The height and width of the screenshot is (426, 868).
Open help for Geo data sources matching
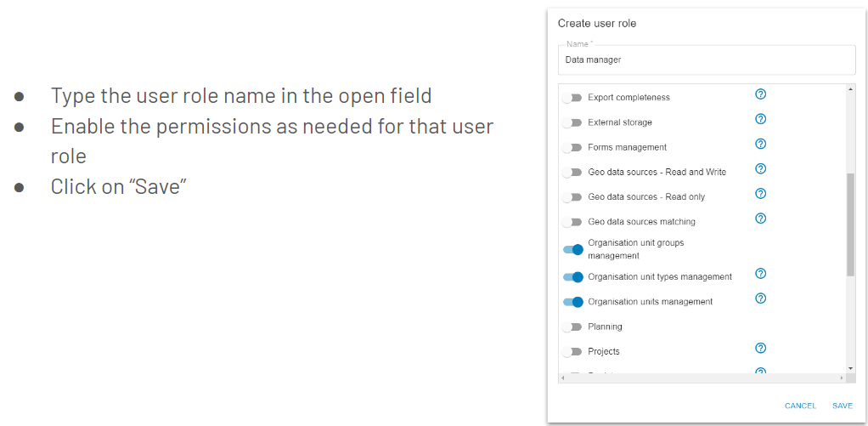click(x=761, y=219)
